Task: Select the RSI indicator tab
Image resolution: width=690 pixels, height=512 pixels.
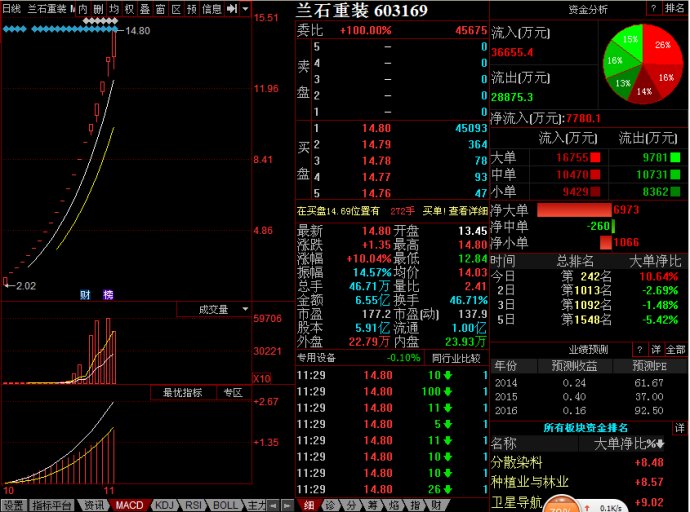Action: pyautogui.click(x=194, y=505)
